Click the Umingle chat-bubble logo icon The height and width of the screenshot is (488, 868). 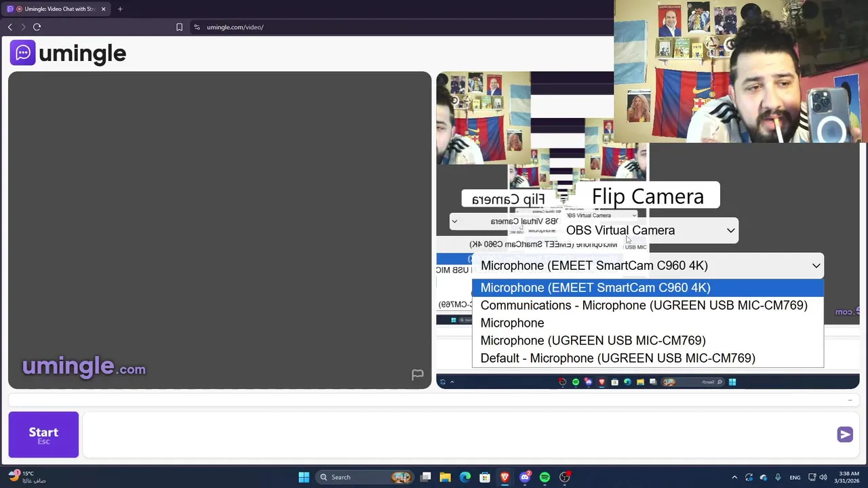pos(22,53)
